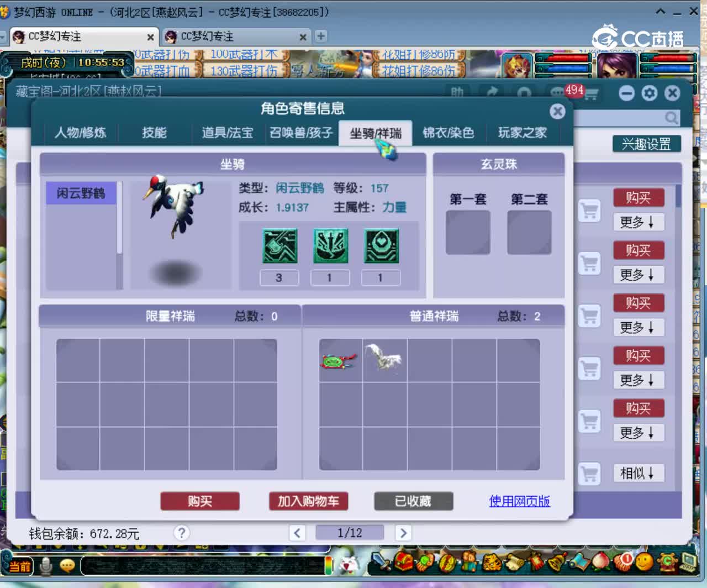Click the sword icon in bottom toolbar

380,563
